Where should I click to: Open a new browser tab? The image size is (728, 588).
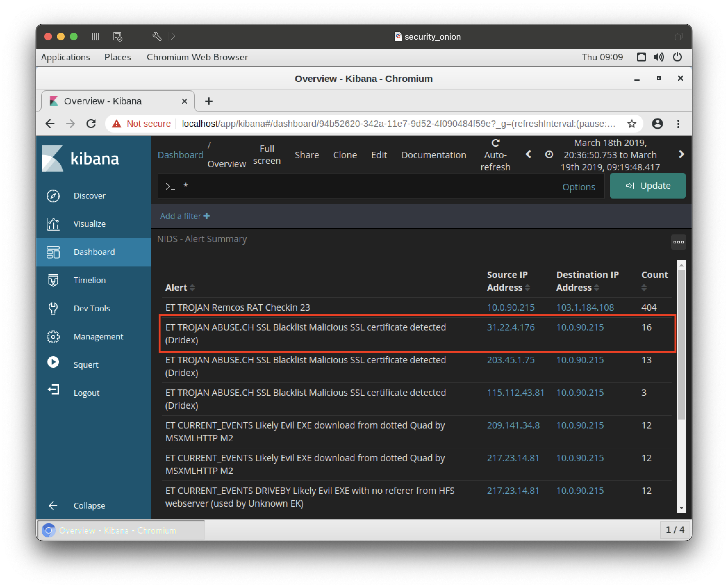click(209, 101)
